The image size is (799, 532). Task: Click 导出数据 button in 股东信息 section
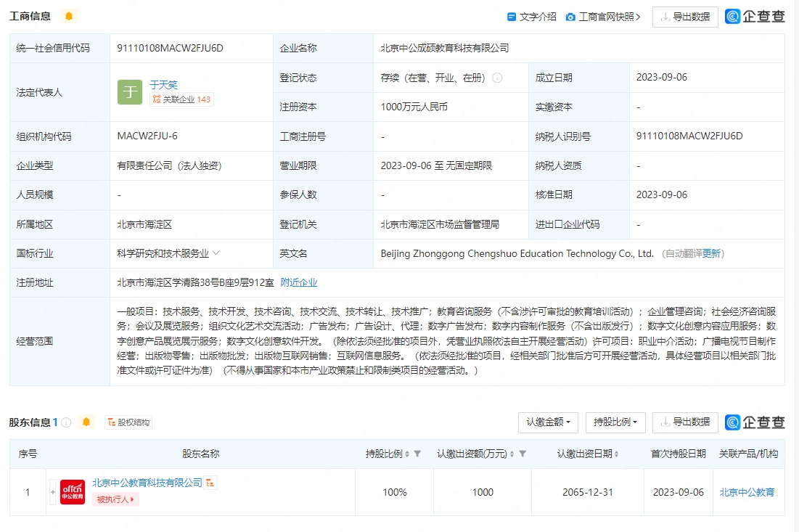click(x=685, y=422)
